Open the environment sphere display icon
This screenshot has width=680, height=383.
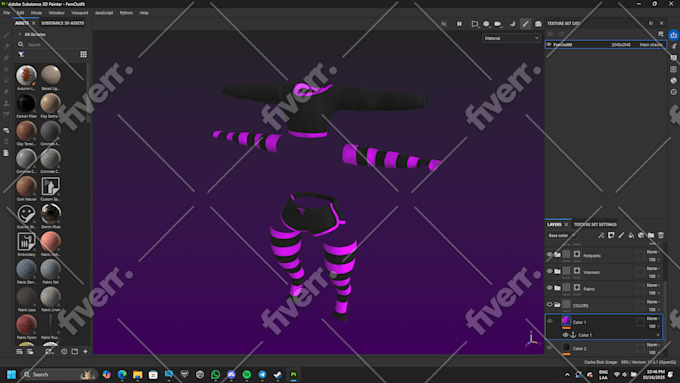pos(486,24)
